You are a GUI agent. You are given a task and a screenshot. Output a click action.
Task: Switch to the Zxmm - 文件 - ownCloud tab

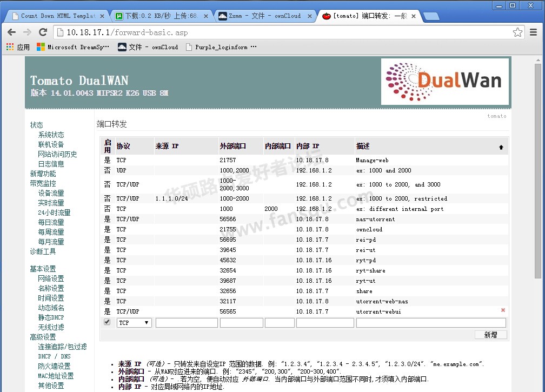(x=266, y=16)
